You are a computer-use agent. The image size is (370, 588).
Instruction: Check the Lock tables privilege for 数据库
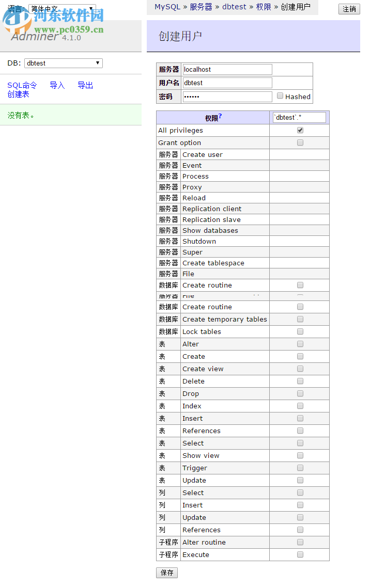(300, 331)
